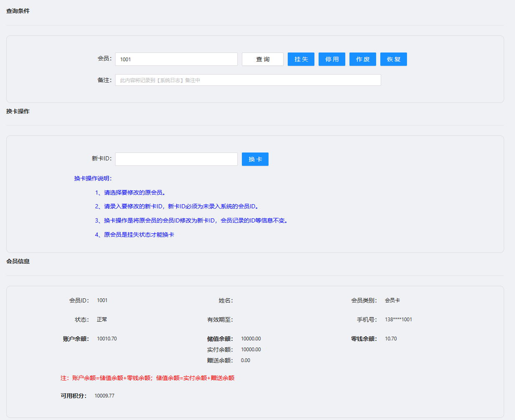Screen dimensions: 515x420
Task: Focus the 会员 input containing 1001
Action: coord(176,59)
